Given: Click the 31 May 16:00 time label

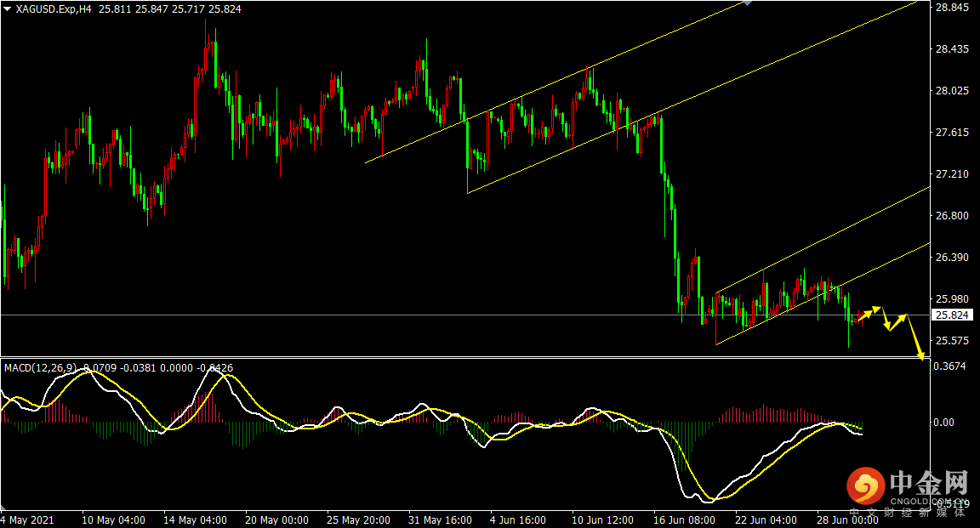Looking at the screenshot, I should tap(440, 519).
